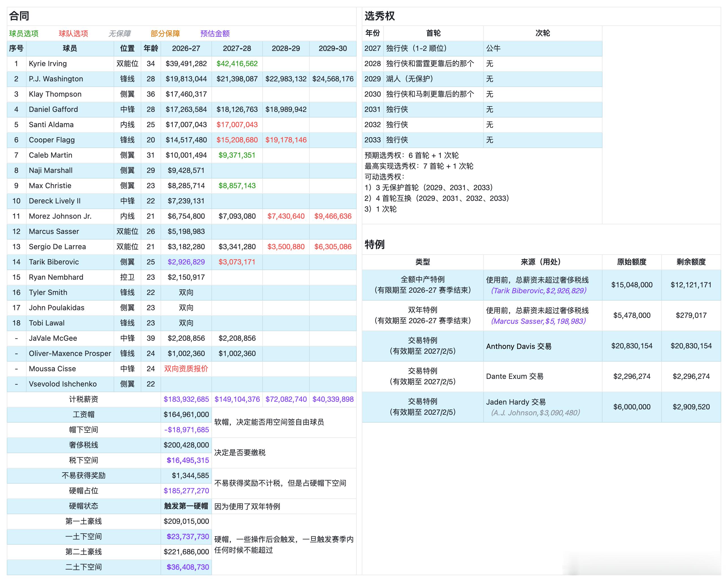728x582 pixels.
Task: Select the 剩余额度 column header
Action: pos(691,262)
